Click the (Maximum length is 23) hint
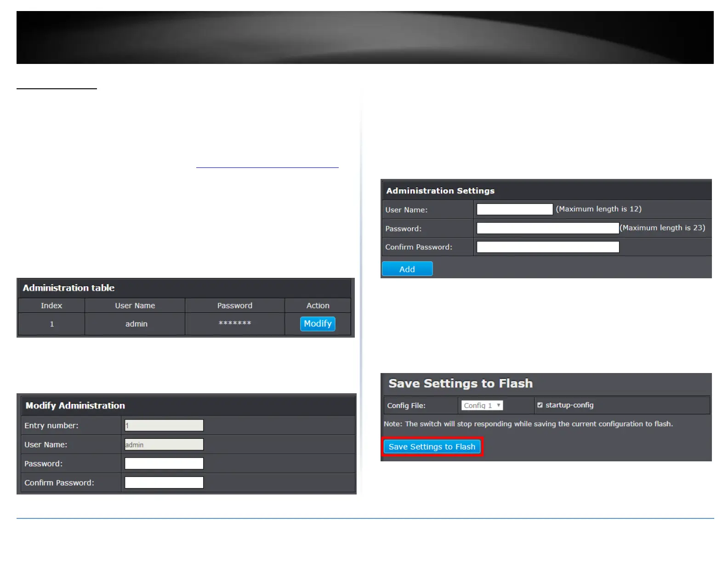This screenshot has height=563, width=728. click(x=662, y=228)
